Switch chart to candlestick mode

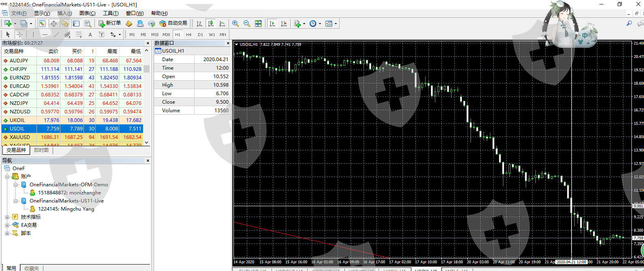[210, 23]
